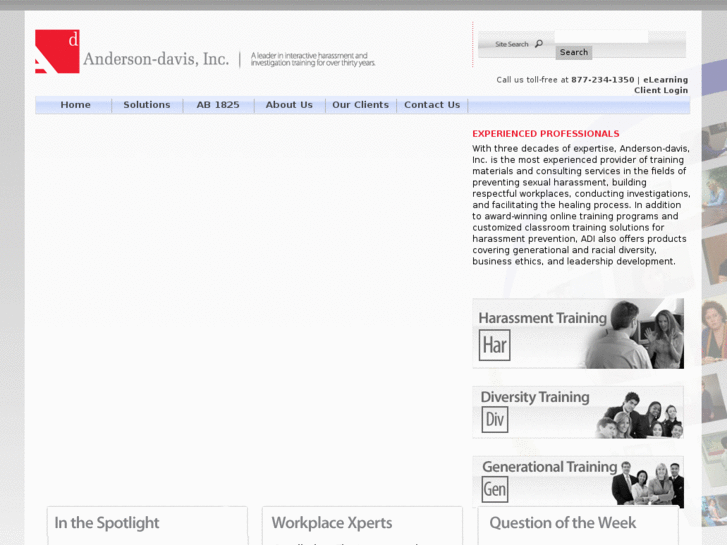Open the Harassment Training banner
The height and width of the screenshot is (545, 727).
click(x=578, y=333)
